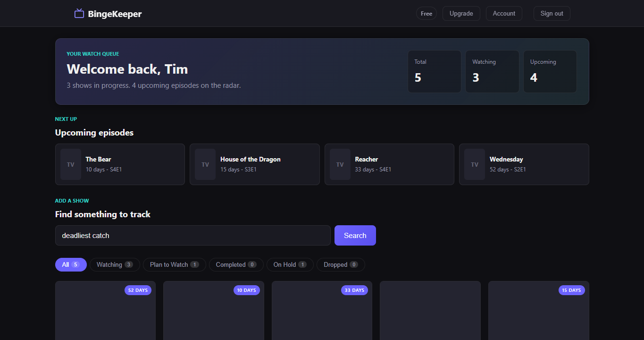Open the Reacher upcoming episode card

coord(389,164)
